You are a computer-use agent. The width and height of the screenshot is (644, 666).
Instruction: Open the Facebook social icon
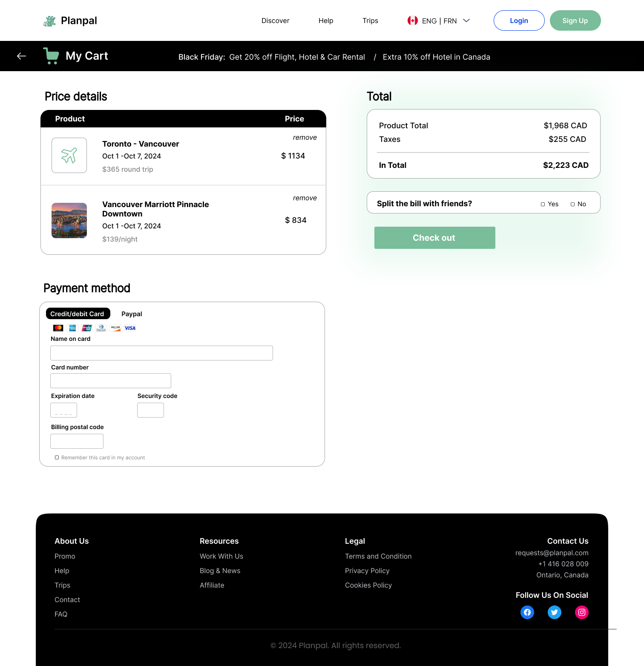pyautogui.click(x=527, y=612)
